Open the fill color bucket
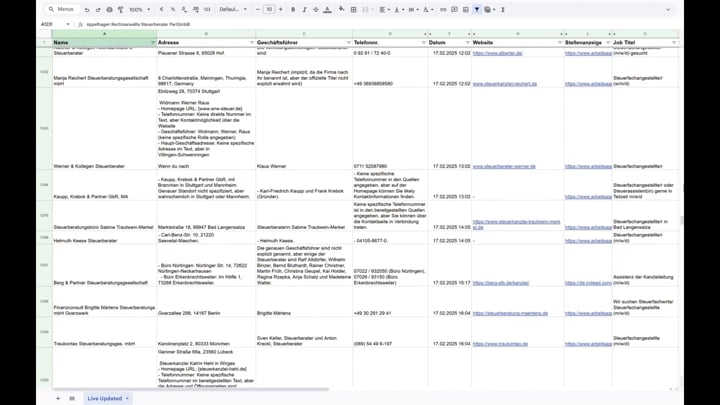 pyautogui.click(x=342, y=9)
